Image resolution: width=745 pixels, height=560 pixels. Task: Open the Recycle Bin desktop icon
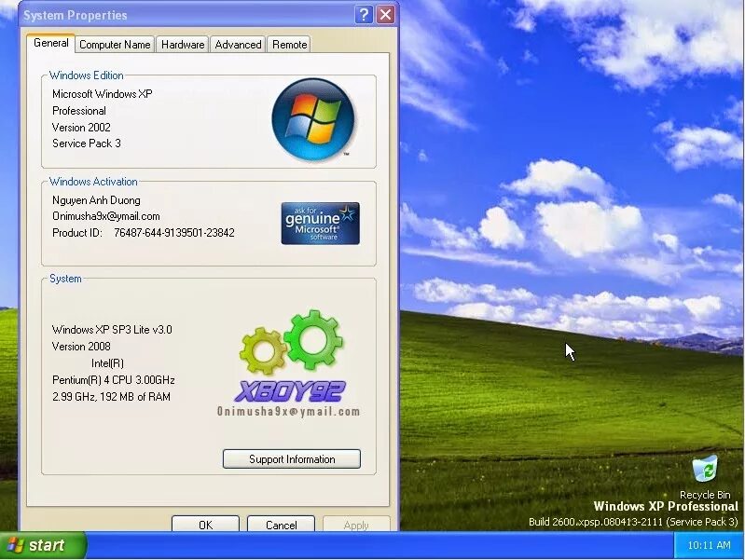pyautogui.click(x=705, y=476)
